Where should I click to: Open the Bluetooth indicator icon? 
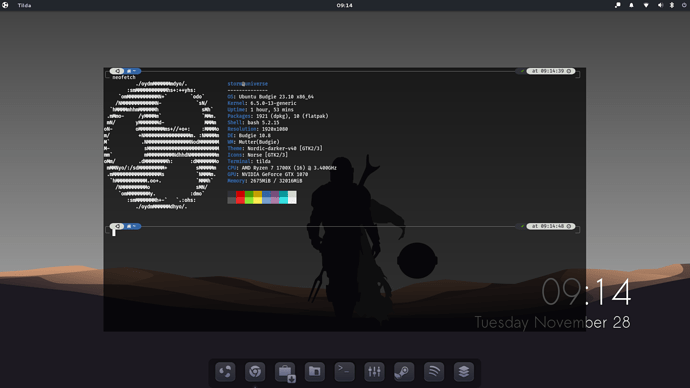click(672, 5)
